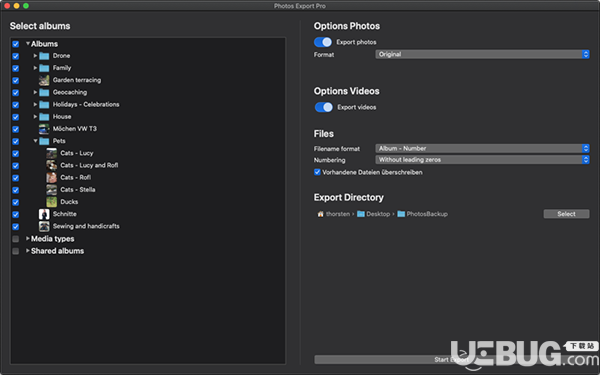Open the Numbering dropdown
600x375 pixels.
[482, 160]
